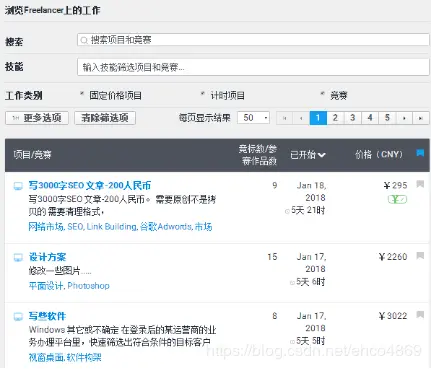Click the monitor icon beside 写些软件

(x=18, y=316)
